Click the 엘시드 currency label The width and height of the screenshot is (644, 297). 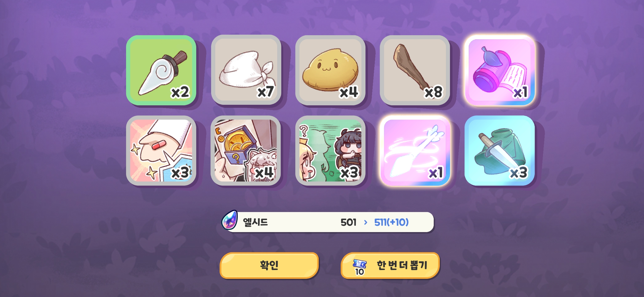pos(255,222)
